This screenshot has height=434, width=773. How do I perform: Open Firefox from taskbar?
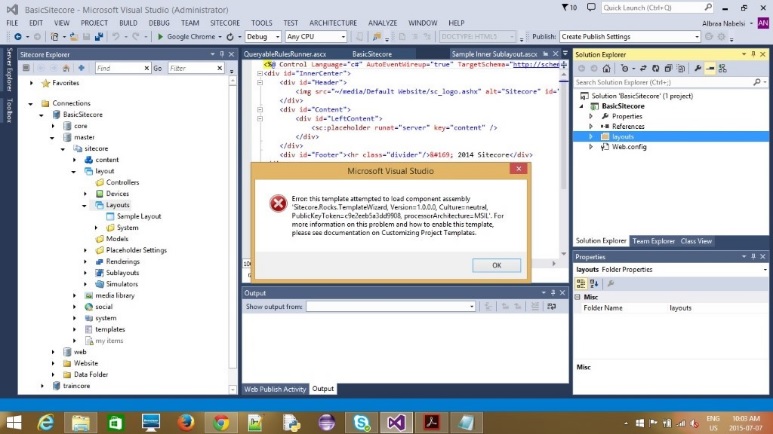coord(186,423)
